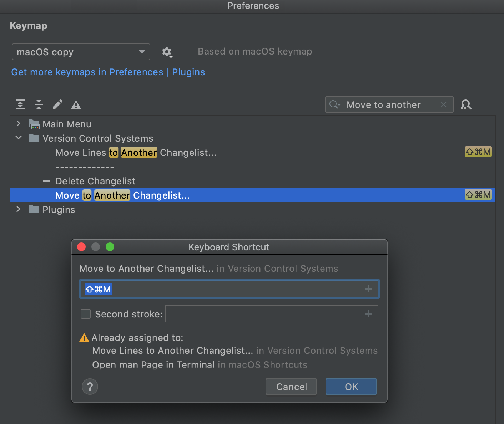
Task: Click the pencil Edit Shortcut icon
Action: (x=57, y=104)
